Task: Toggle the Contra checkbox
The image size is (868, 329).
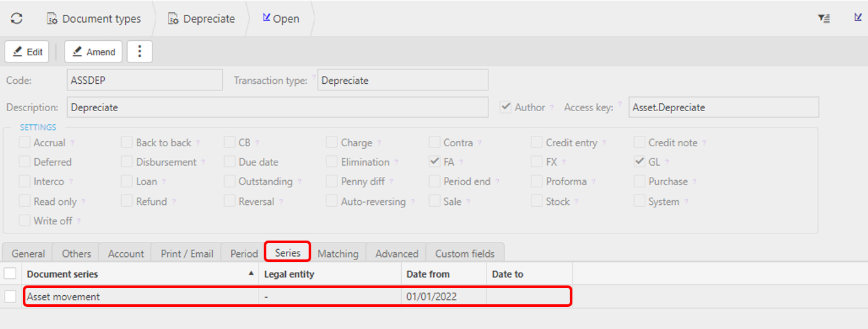Action: coord(434,142)
